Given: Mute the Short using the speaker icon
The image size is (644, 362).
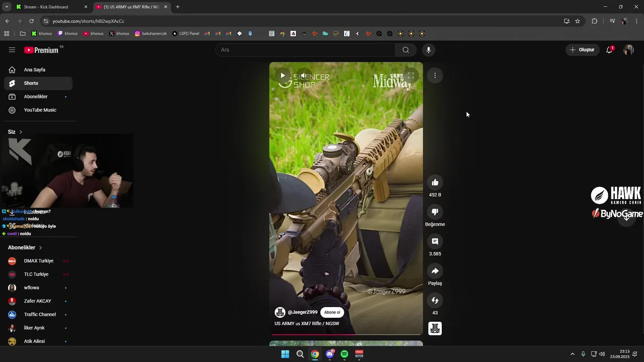Looking at the screenshot, I should tap(303, 75).
